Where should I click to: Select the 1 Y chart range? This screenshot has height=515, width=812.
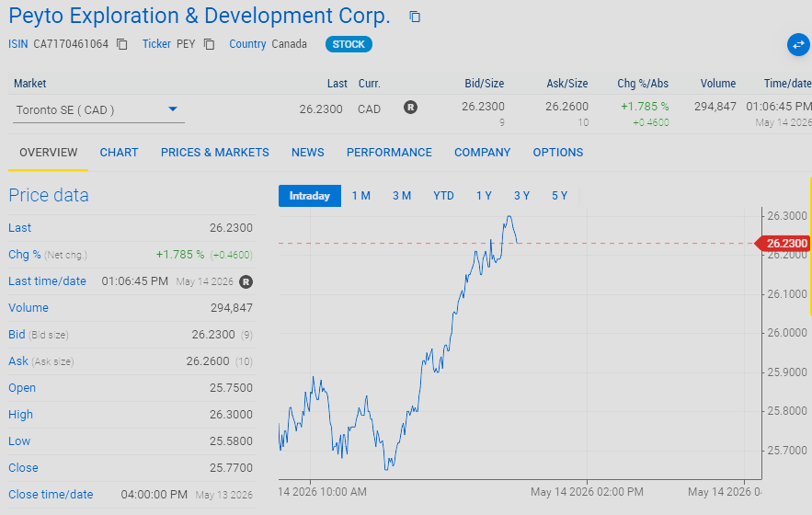[x=484, y=196]
